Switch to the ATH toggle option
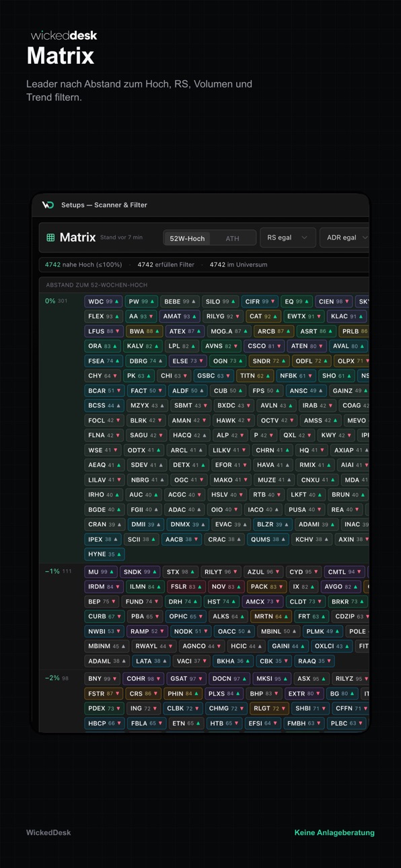Viewport: 401px width, 868px height. [x=232, y=238]
